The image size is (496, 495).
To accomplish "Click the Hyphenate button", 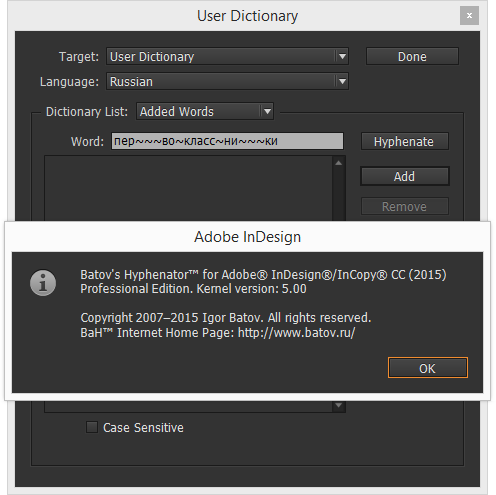I will (x=404, y=141).
